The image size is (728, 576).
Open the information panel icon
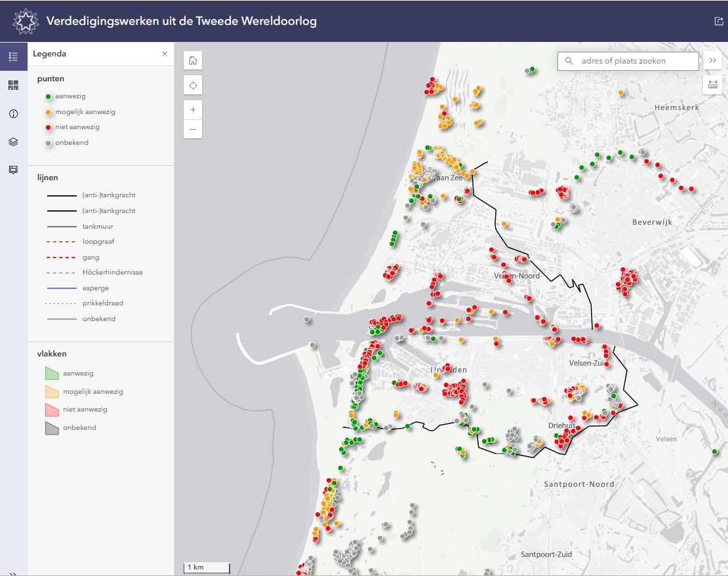pos(13,113)
